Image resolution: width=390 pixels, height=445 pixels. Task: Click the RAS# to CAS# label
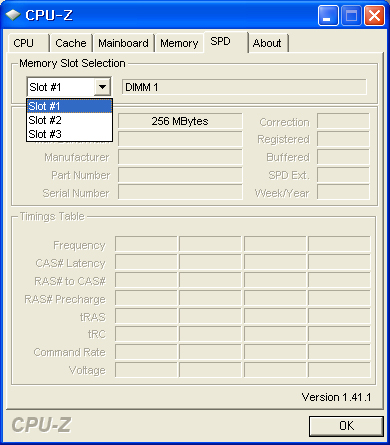[70, 281]
